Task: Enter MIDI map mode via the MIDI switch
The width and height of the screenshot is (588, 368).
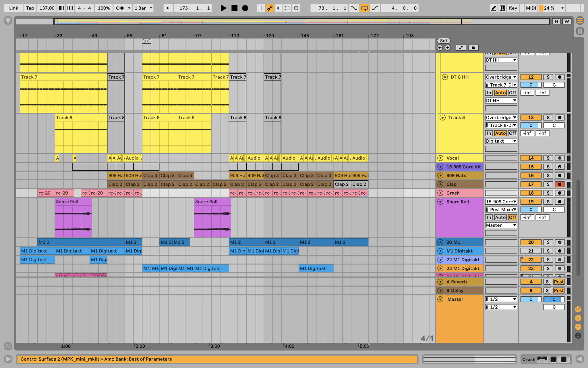Action: (x=531, y=8)
